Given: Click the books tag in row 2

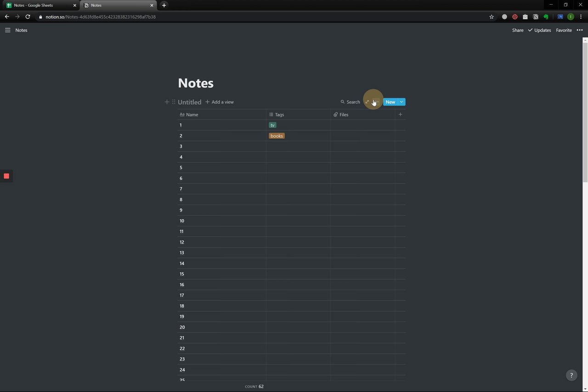Looking at the screenshot, I should (x=277, y=136).
